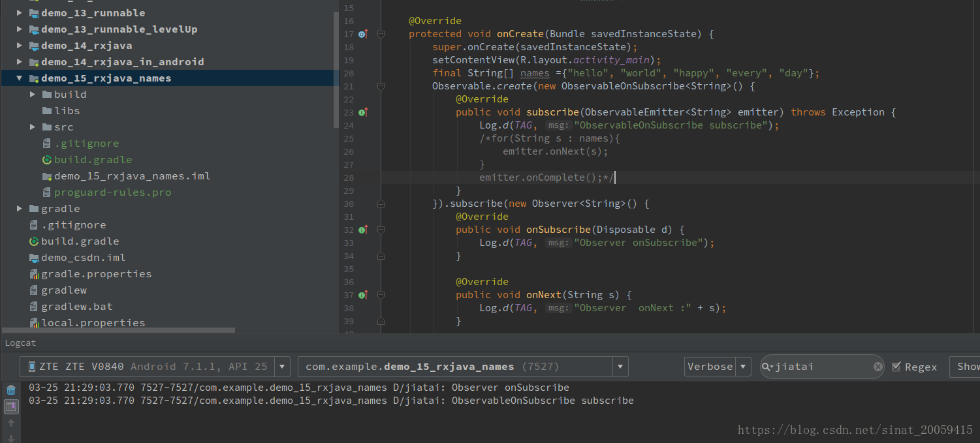The image size is (980, 443).
Task: Click the project tree horizontal scrollbar
Action: click(118, 331)
